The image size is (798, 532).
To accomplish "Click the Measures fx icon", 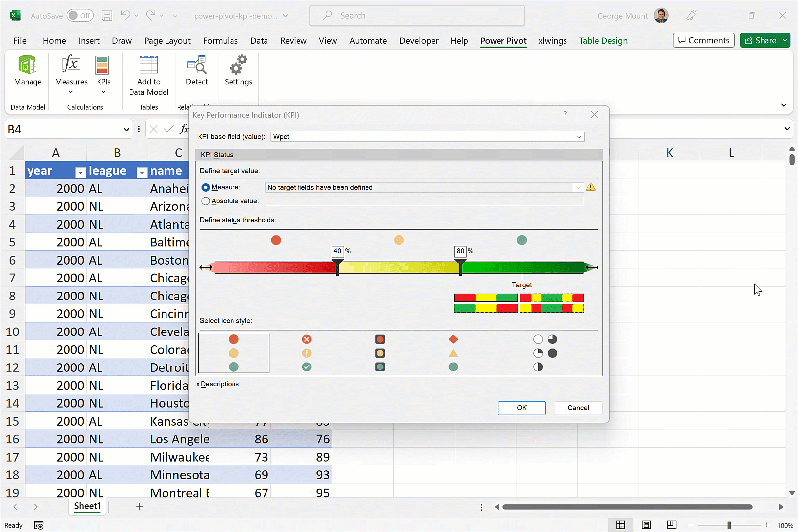I will (71, 66).
